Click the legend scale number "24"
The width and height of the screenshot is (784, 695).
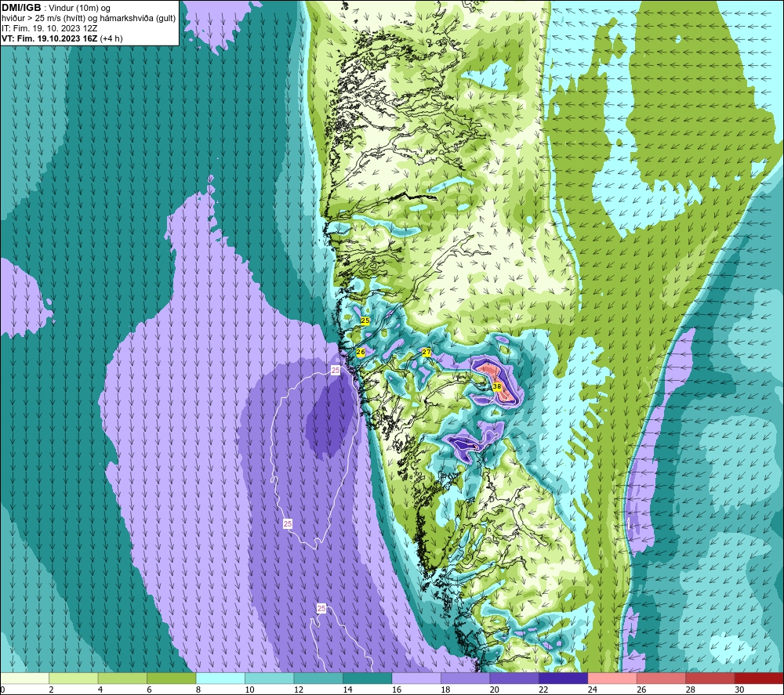point(593,690)
